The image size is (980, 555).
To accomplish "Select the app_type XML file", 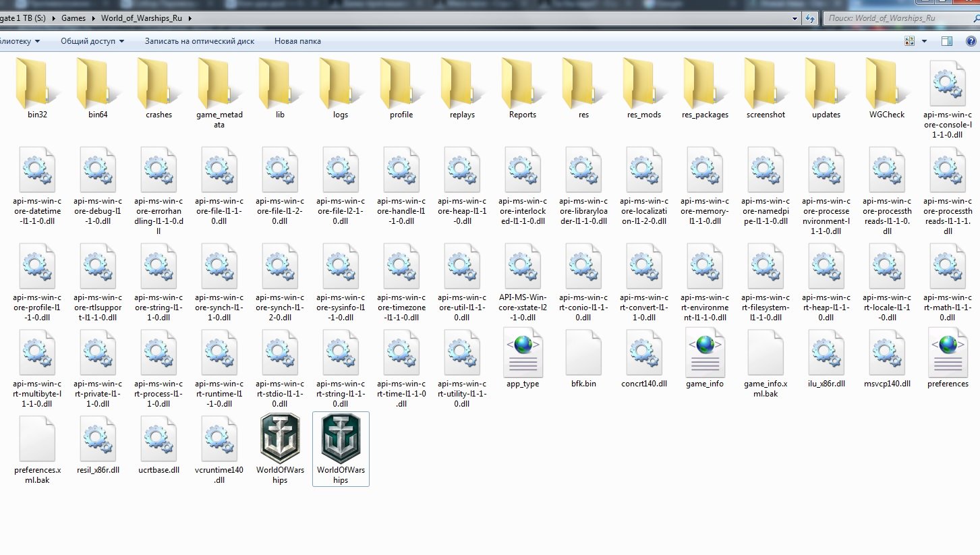I will click(523, 358).
